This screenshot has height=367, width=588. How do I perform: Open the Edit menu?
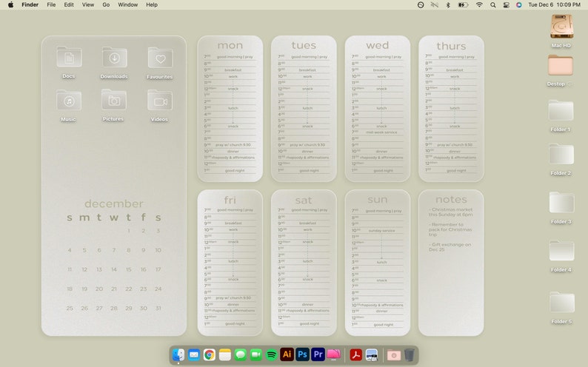point(69,5)
